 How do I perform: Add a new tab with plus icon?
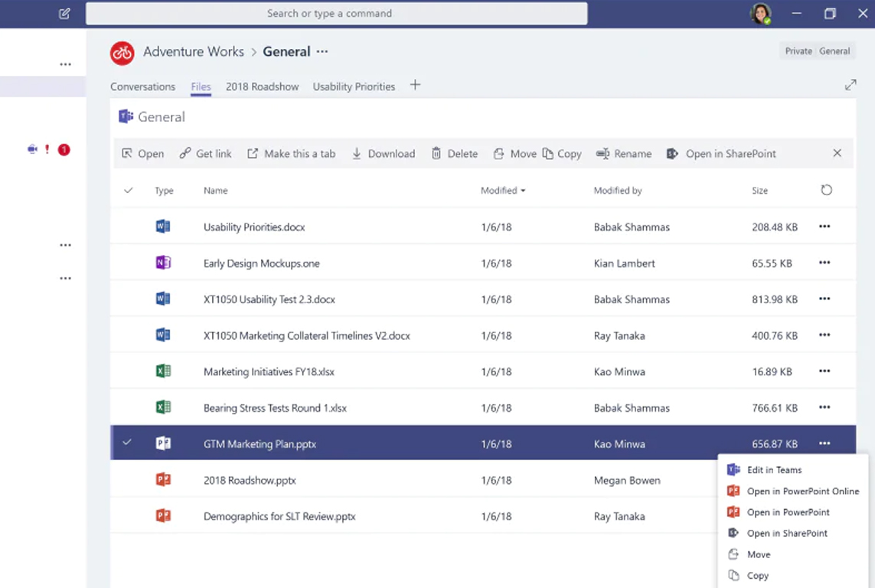415,85
